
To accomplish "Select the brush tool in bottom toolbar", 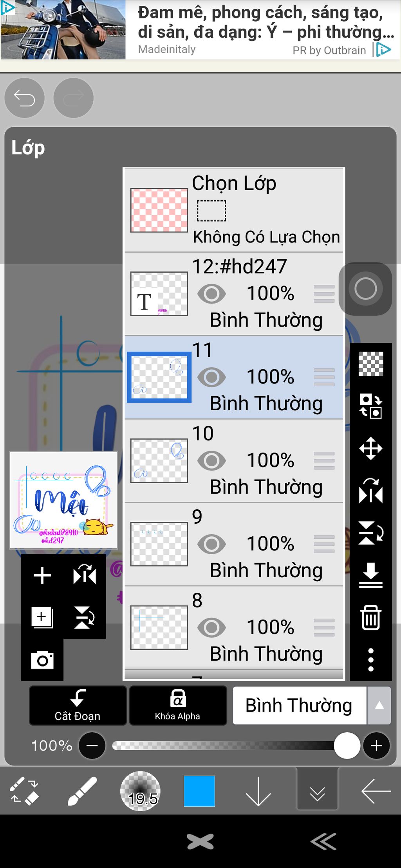I will [x=82, y=791].
